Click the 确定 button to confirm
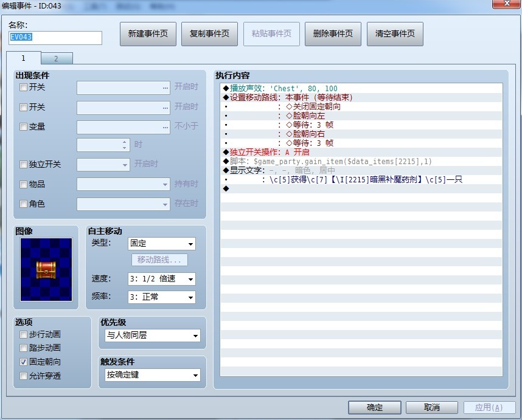This screenshot has height=420, width=522. pos(374,407)
